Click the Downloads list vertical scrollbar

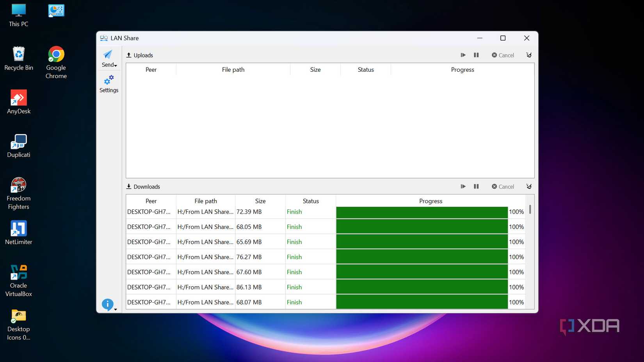530,209
